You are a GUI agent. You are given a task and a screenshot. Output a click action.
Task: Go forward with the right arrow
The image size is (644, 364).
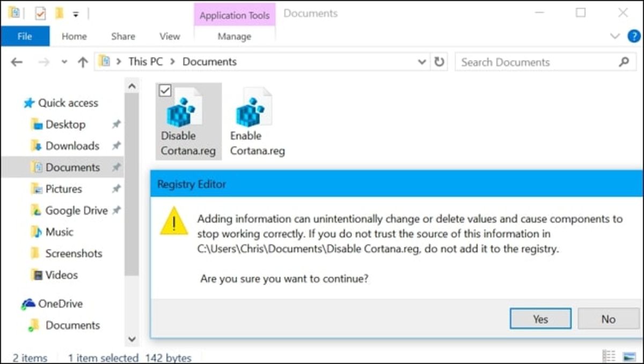pos(43,62)
